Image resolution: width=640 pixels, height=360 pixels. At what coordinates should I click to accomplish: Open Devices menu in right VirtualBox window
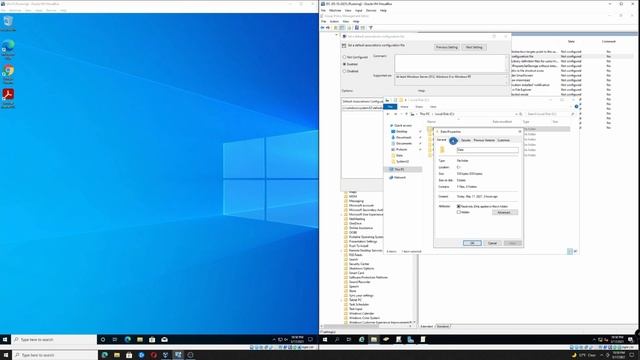(x=371, y=10)
